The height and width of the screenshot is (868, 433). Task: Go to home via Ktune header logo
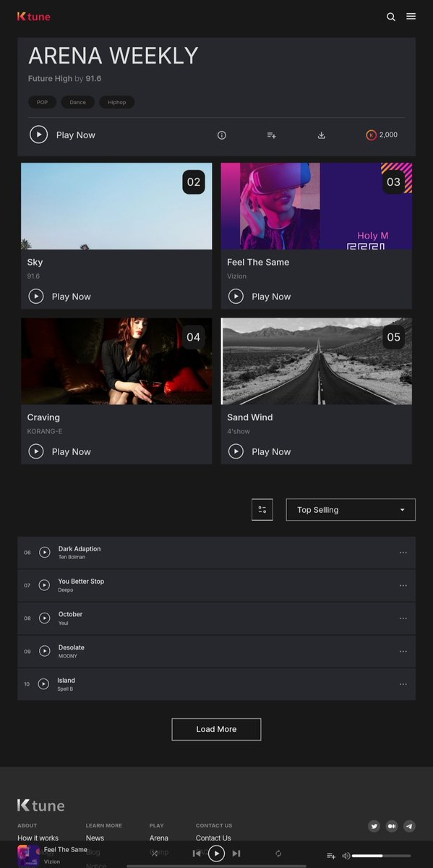[x=34, y=16]
